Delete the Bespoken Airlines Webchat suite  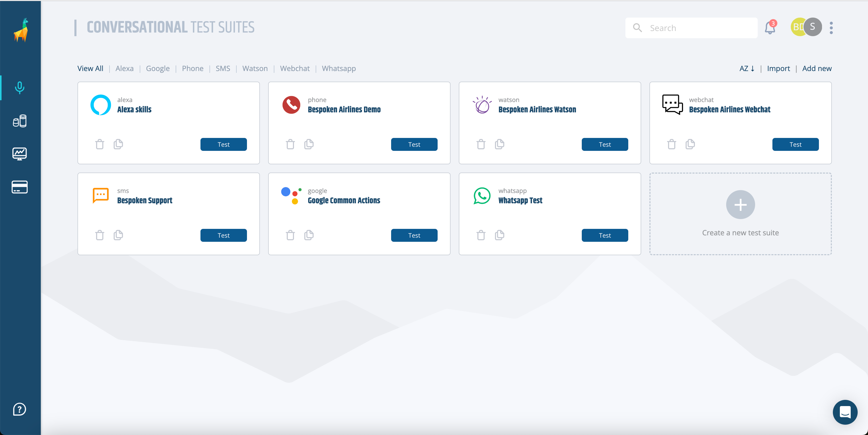coord(672,144)
